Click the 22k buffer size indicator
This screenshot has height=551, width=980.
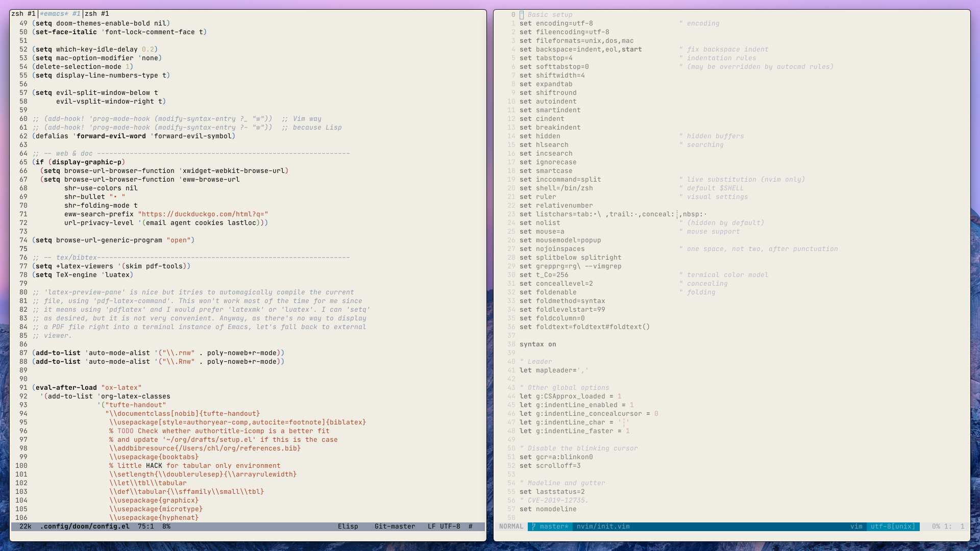click(26, 527)
